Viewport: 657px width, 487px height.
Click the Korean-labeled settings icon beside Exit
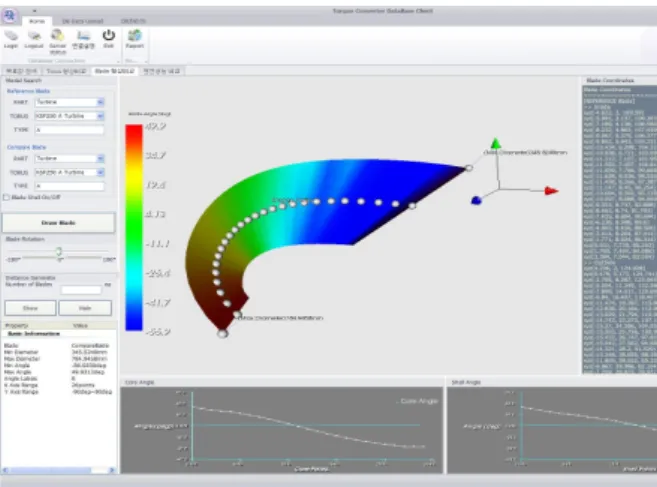[x=83, y=39]
